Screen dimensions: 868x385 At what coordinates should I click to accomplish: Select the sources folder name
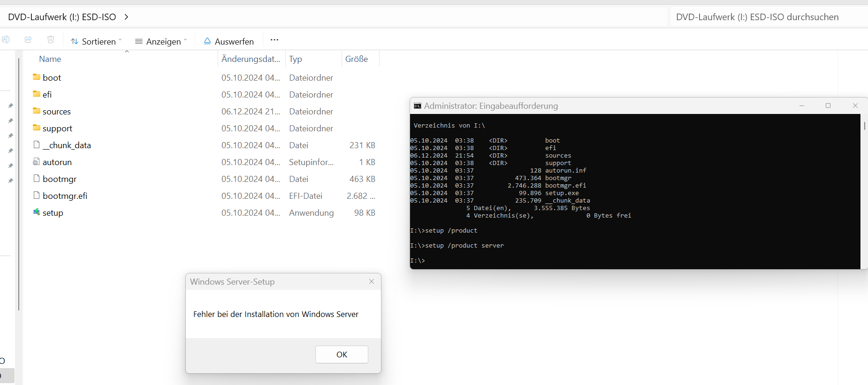(x=57, y=112)
